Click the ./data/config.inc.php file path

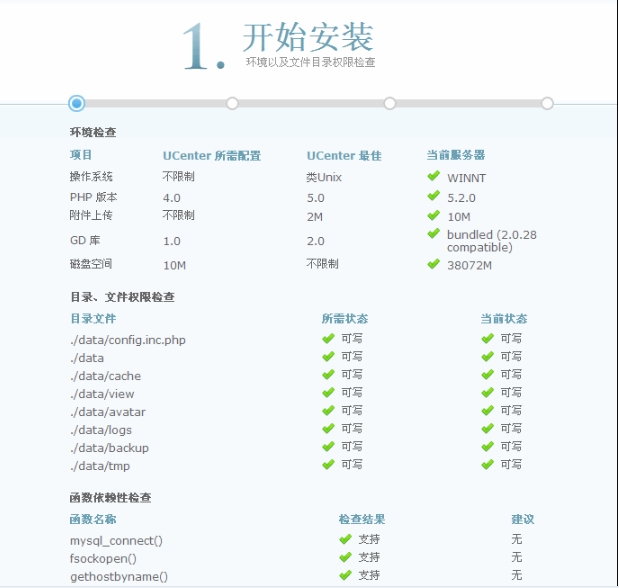[128, 340]
